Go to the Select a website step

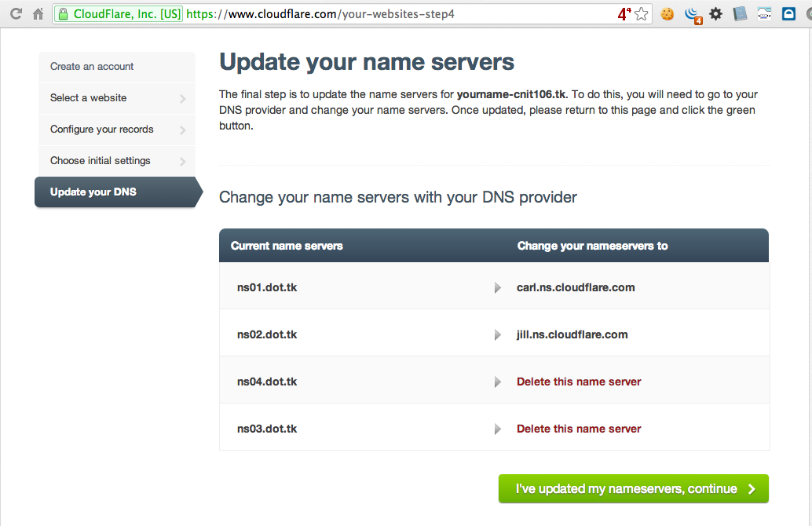click(116, 98)
